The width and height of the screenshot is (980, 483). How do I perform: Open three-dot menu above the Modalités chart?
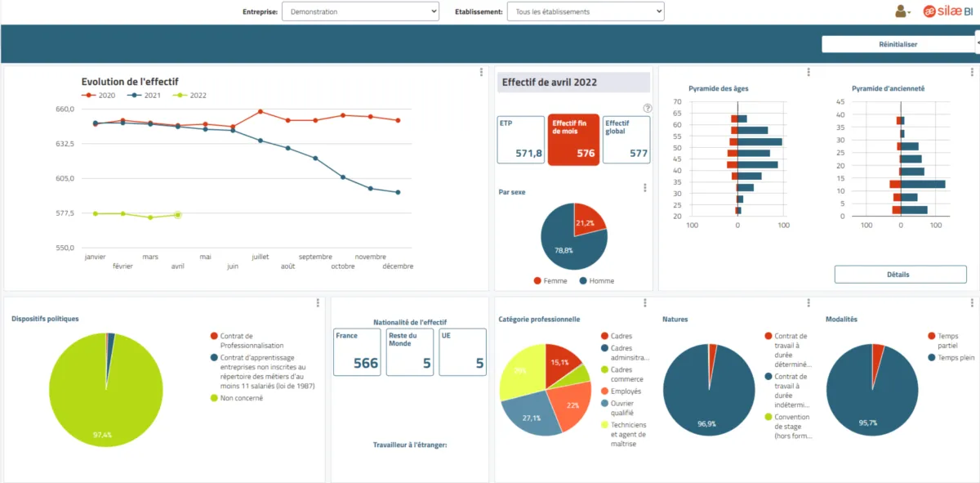coord(972,303)
